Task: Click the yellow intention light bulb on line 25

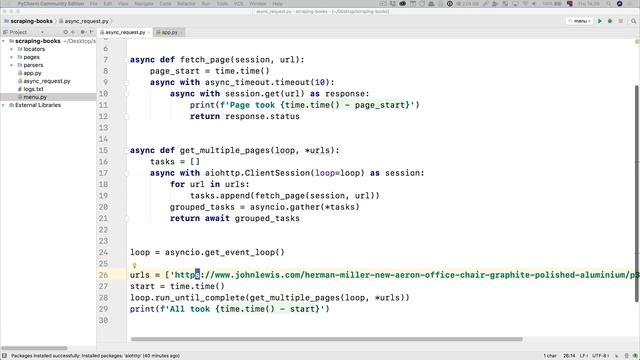Action: (134, 265)
